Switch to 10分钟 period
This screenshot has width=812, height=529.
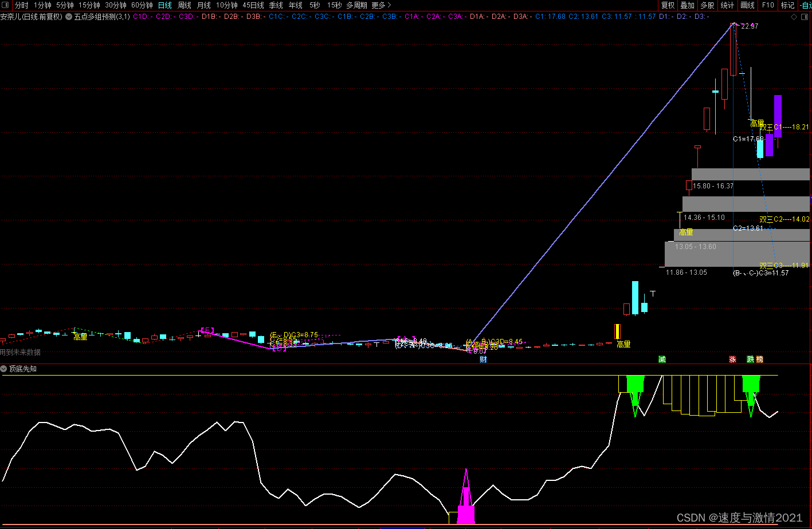point(227,5)
